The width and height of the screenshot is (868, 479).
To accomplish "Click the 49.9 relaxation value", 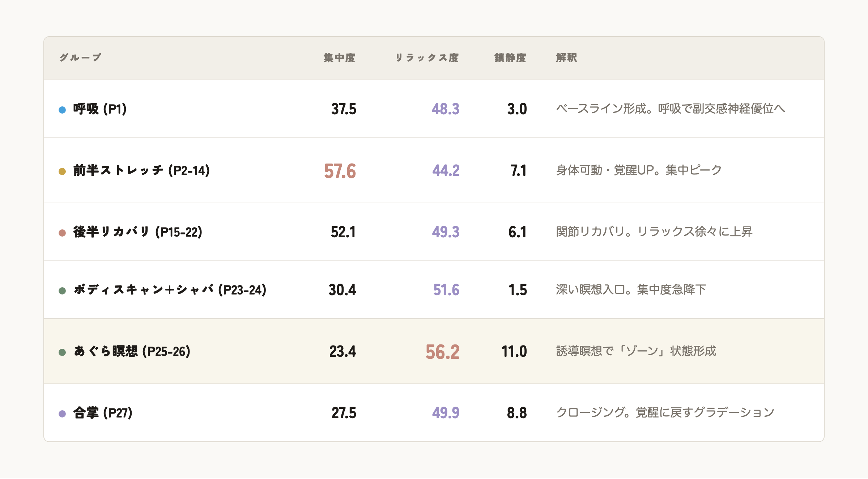I will point(446,413).
